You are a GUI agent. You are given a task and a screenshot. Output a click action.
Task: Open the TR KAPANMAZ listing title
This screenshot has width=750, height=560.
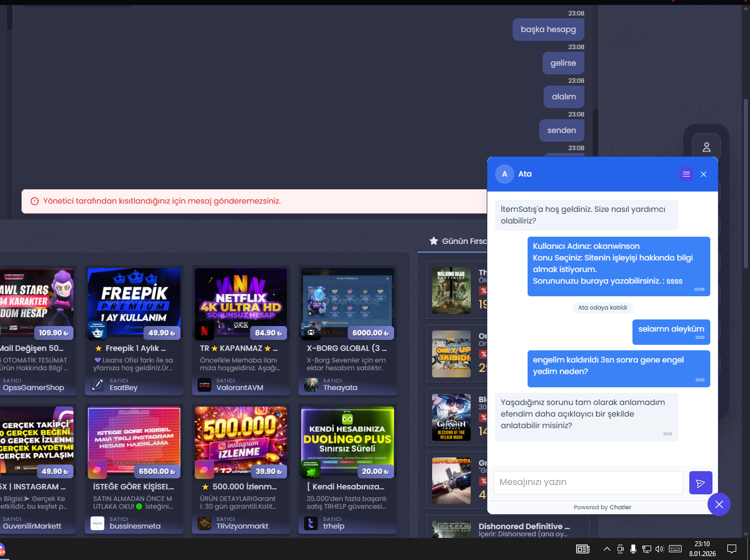click(239, 348)
